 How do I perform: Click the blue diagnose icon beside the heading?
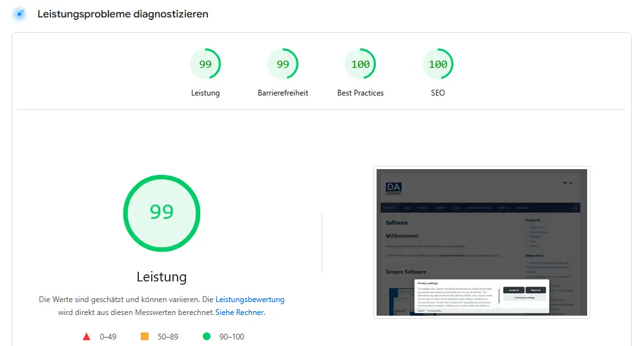(19, 14)
